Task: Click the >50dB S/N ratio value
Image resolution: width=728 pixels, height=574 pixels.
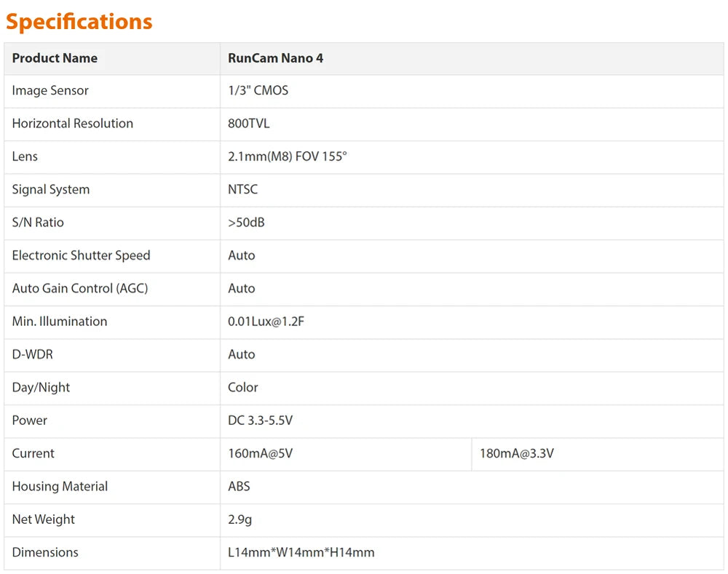Action: [x=246, y=223]
